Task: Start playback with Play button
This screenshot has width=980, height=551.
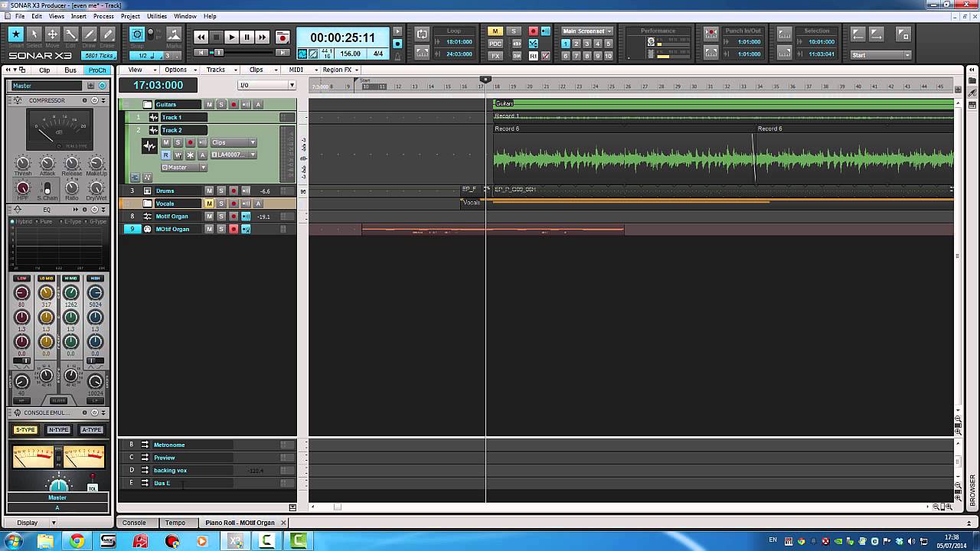Action: tap(231, 37)
